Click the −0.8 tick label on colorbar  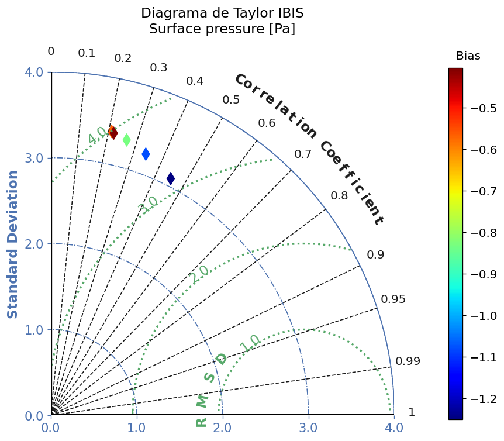tap(484, 233)
